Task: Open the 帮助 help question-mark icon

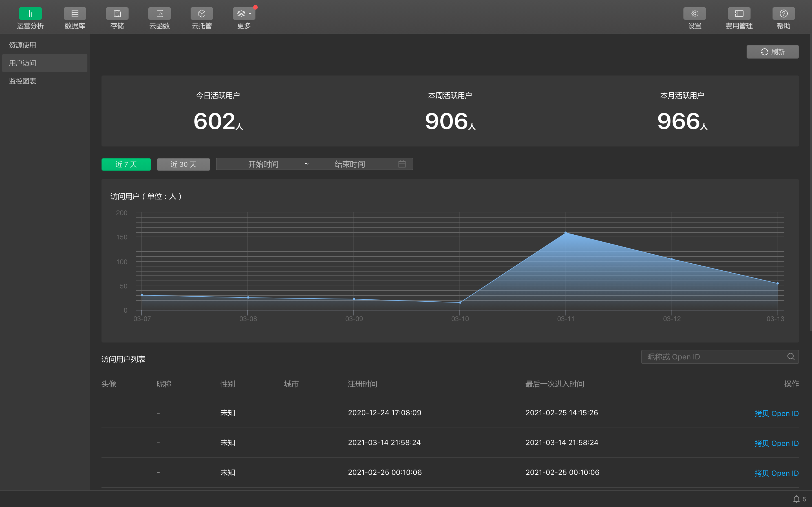Action: [x=784, y=14]
